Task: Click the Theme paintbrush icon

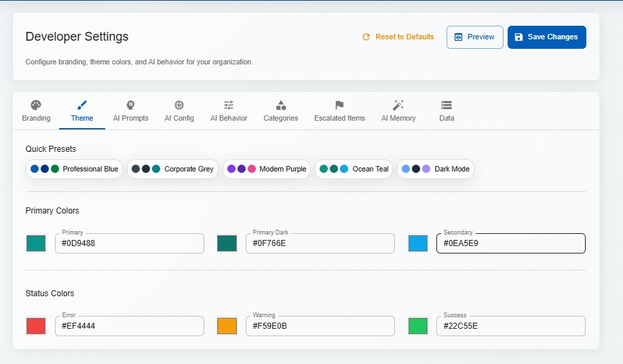Action: coord(82,105)
